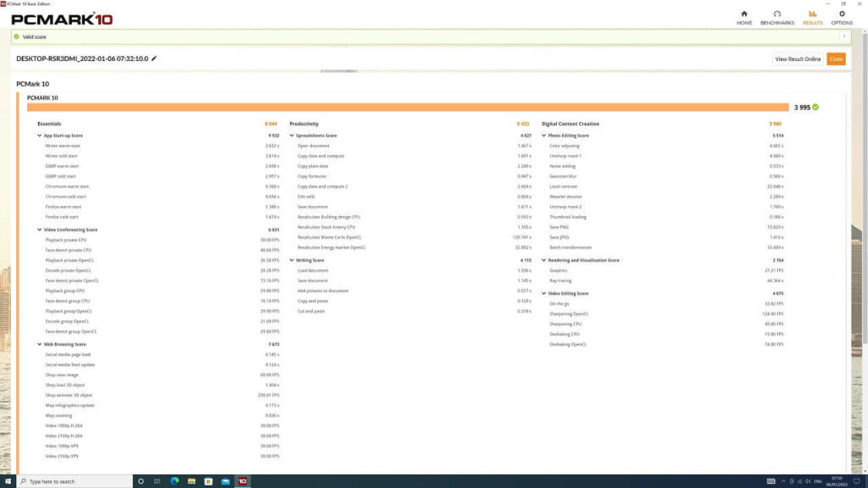Click Recalculate Monte Carlo OpenCL row

pos(414,237)
